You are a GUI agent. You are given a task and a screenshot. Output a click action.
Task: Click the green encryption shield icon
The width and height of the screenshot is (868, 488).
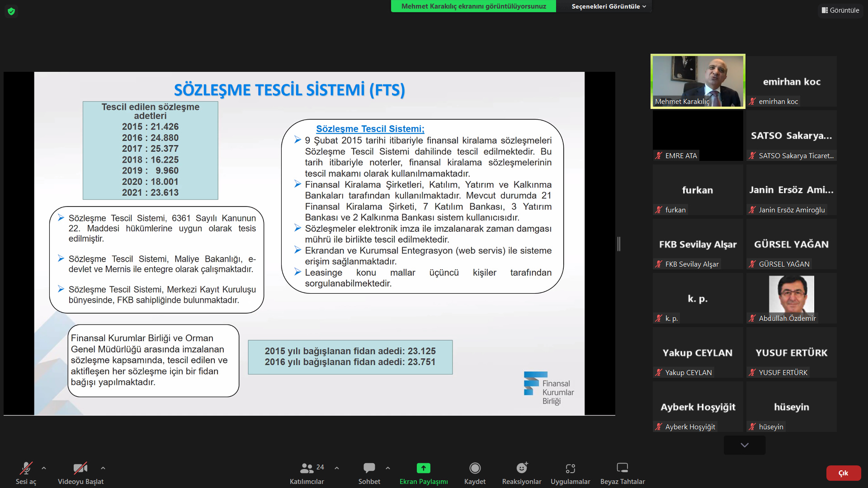[11, 11]
